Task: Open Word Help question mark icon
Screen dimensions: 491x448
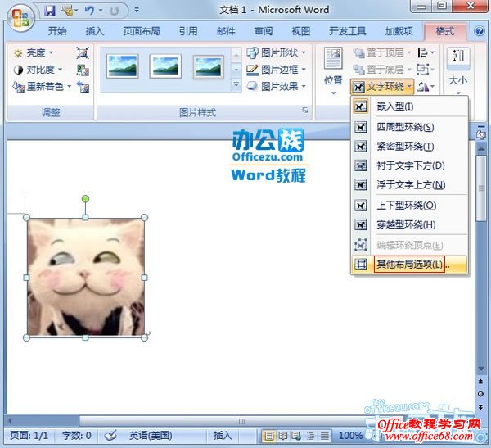Action: click(x=479, y=31)
